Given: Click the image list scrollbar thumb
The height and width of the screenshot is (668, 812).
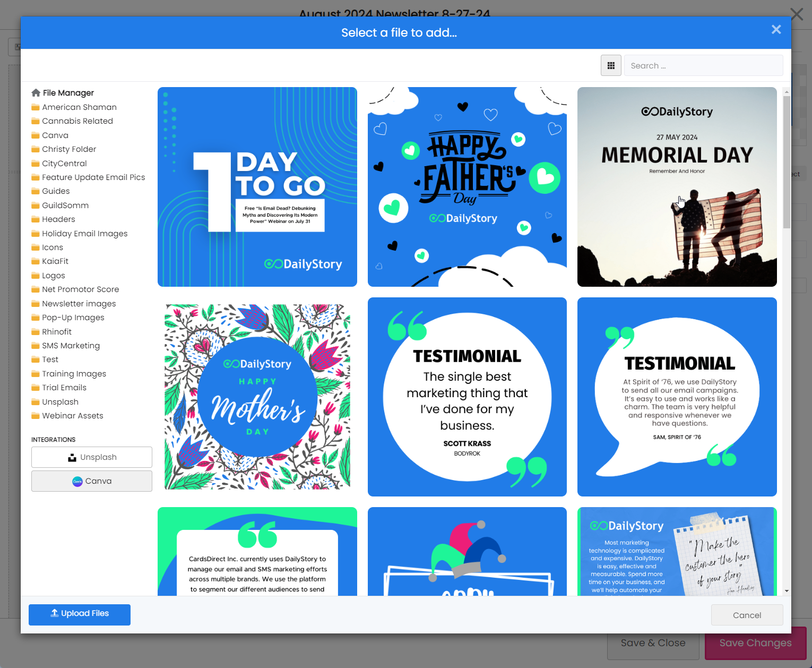Looking at the screenshot, I should click(x=787, y=162).
